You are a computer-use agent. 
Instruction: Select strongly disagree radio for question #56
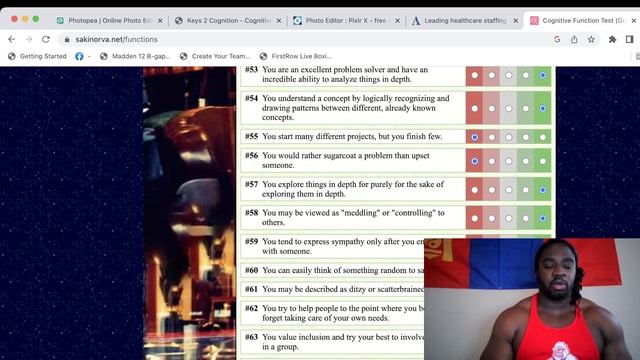point(475,161)
